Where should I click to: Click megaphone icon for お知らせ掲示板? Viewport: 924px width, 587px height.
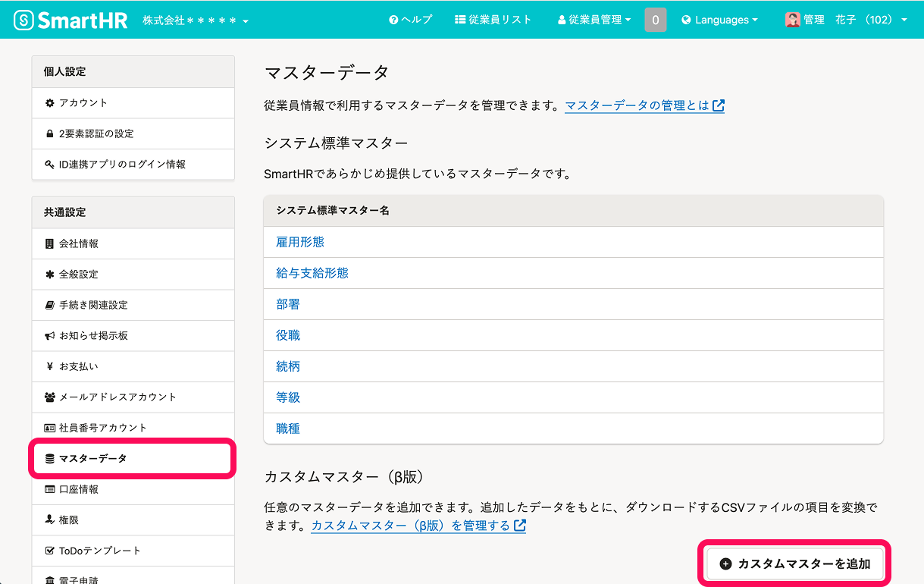tap(50, 335)
